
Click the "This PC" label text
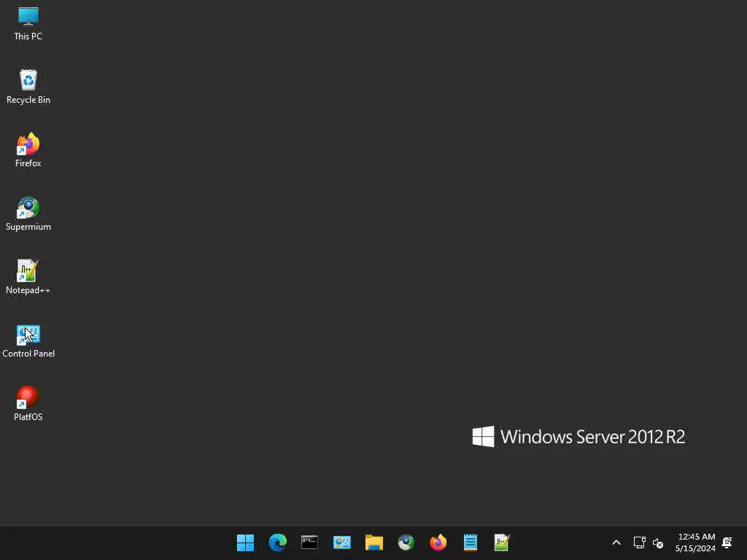(x=28, y=36)
